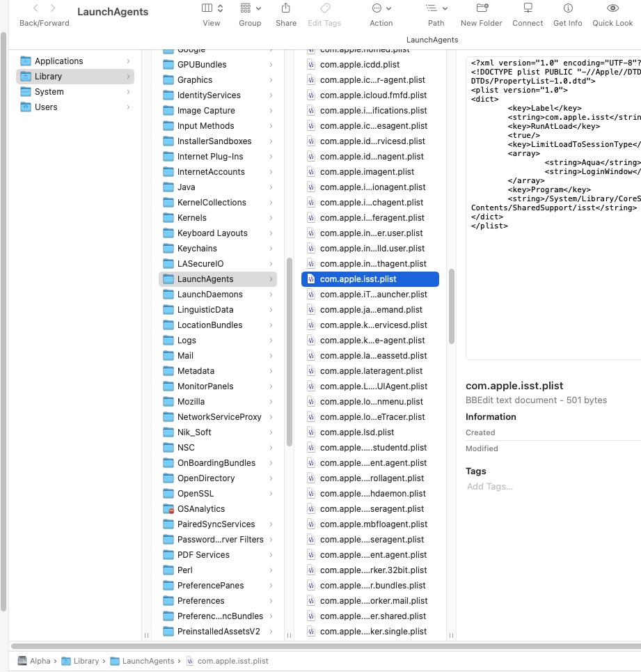The height and width of the screenshot is (672, 641).
Task: Open the PreferencePanes folder
Action: click(x=218, y=586)
